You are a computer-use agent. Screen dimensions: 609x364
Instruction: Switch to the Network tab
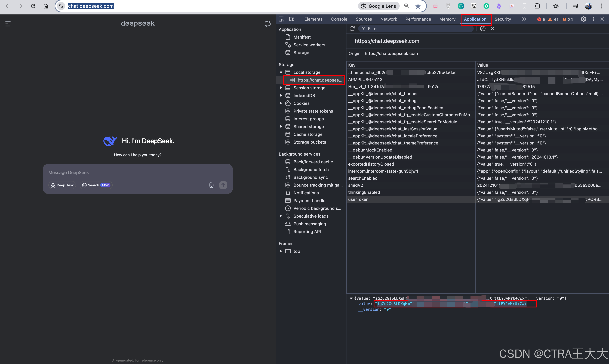(389, 19)
